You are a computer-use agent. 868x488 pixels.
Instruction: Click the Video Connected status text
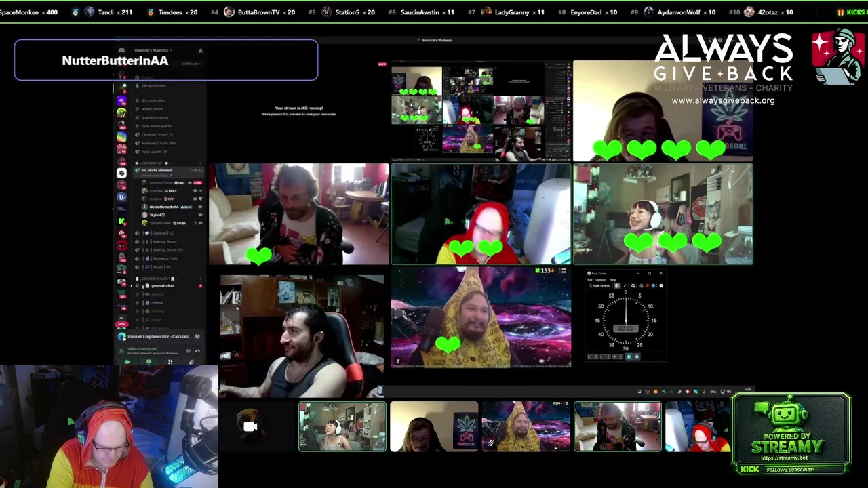tap(142, 349)
